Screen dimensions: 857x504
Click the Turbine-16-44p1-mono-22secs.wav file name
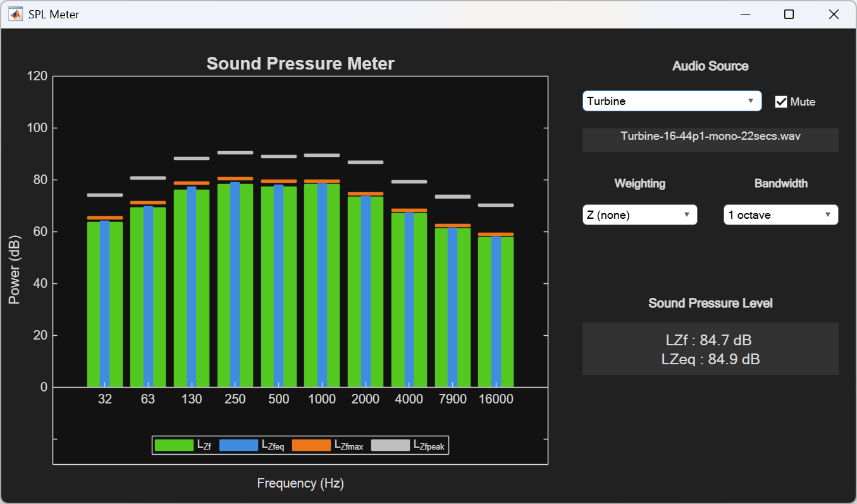(710, 136)
